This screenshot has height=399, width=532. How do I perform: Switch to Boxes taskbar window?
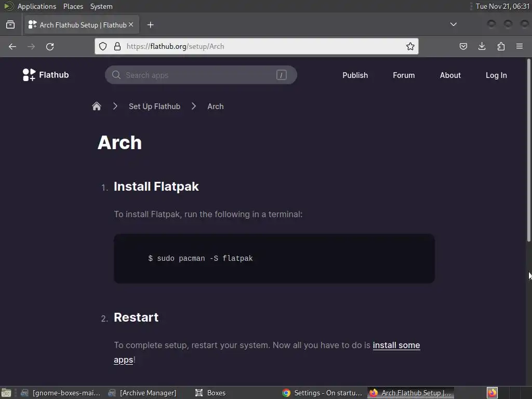(211, 393)
